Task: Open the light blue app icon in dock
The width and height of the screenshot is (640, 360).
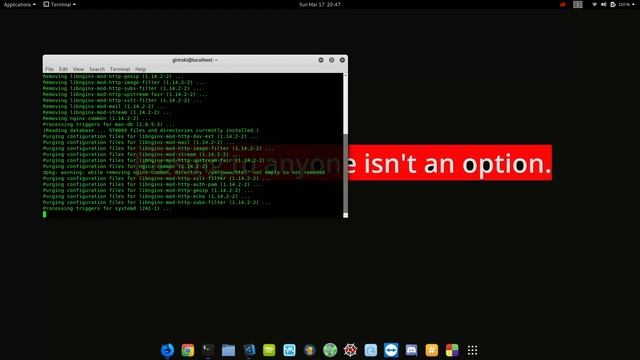Action: [x=371, y=350]
